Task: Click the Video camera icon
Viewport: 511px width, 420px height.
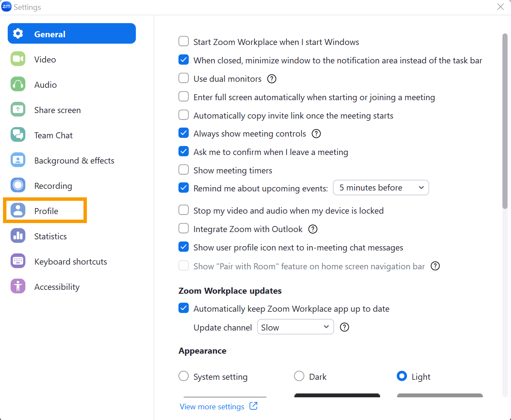Action: click(18, 59)
